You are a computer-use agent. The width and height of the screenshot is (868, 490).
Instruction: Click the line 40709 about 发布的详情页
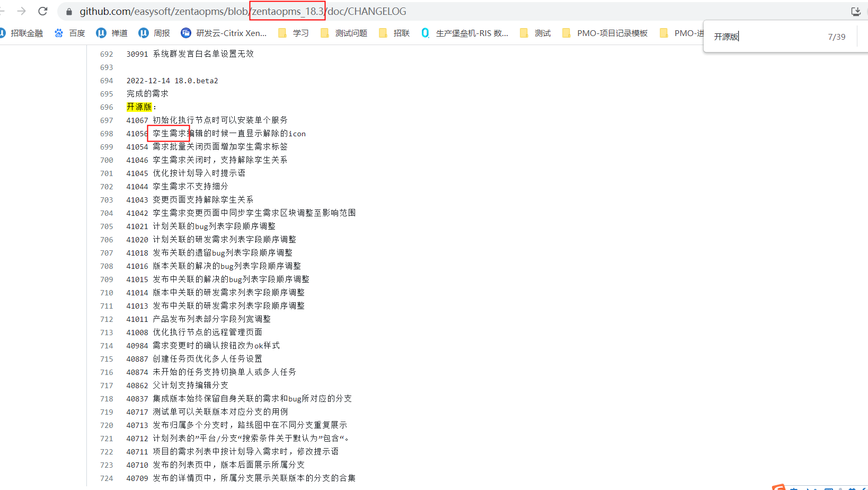[241, 478]
